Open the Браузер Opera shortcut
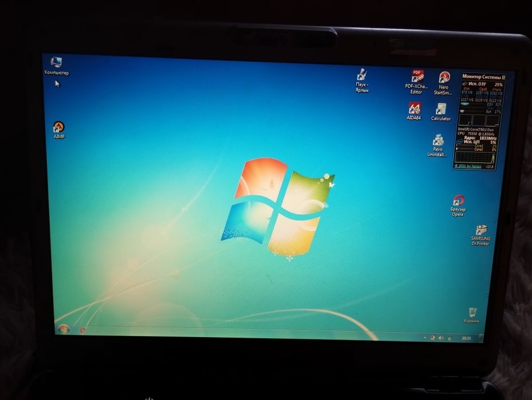This screenshot has width=532, height=400. 458,205
